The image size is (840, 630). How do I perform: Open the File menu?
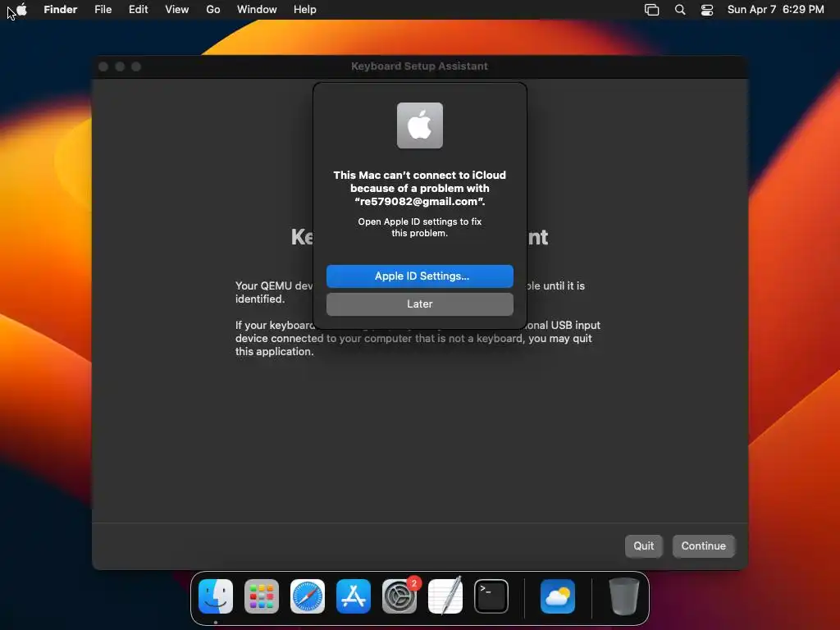[x=103, y=9]
